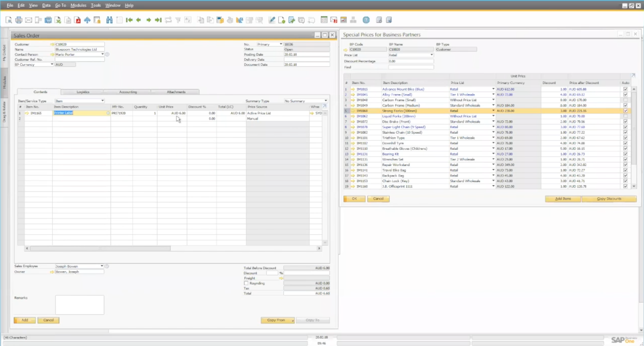Click the Launch Application blue arrows icon
Screen dimensions: 644x346
click(x=87, y=20)
